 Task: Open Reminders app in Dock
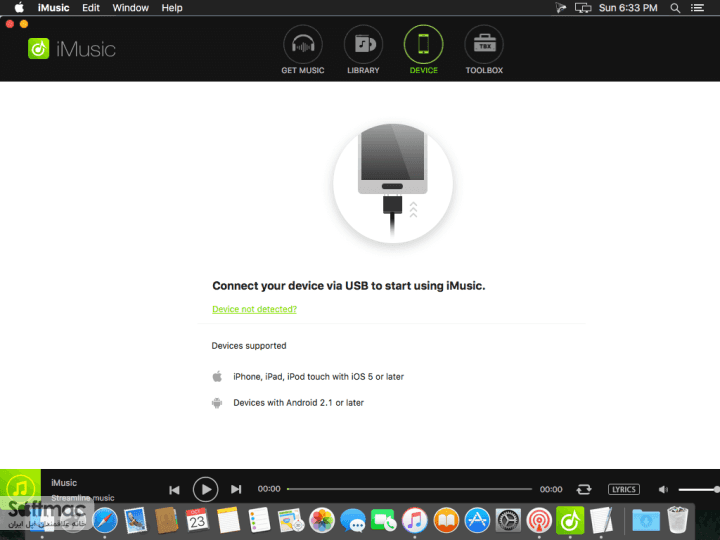[259, 520]
